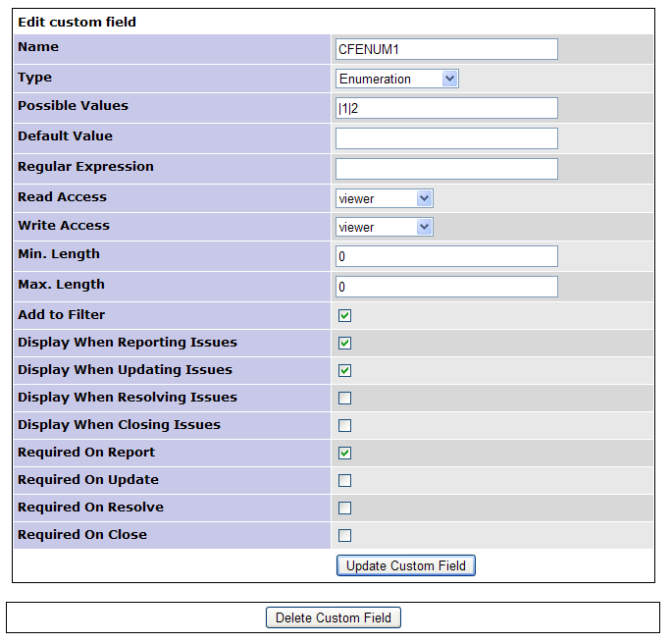This screenshot has width=672, height=643.
Task: Untick Display When Updating Issues checkbox
Action: [x=344, y=371]
